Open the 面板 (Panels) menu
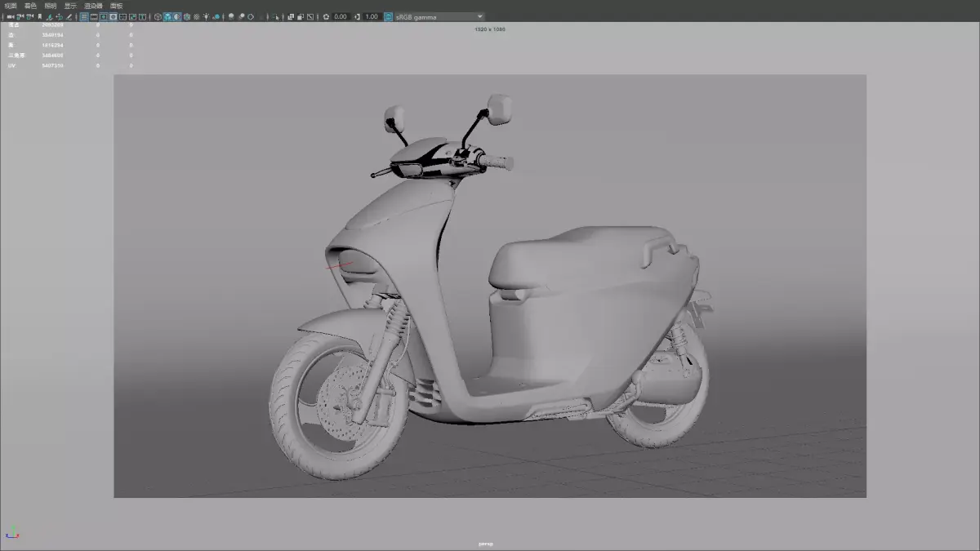Screen dimensions: 980x551 (116, 6)
